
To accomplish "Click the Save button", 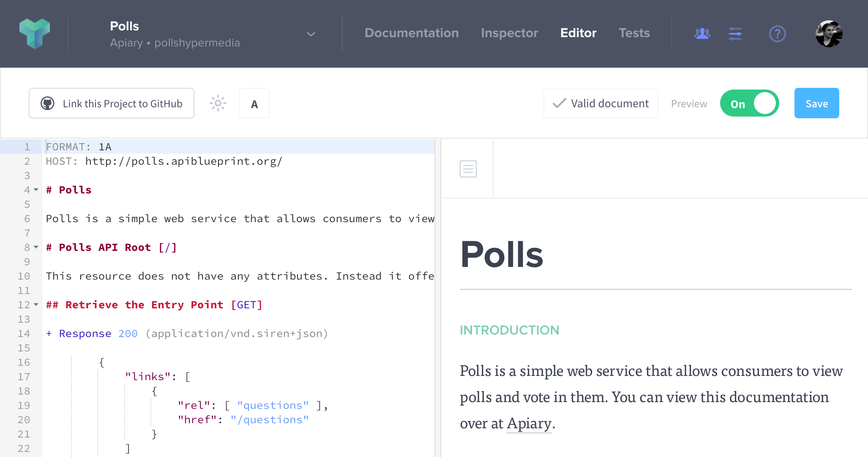I will pos(817,103).
